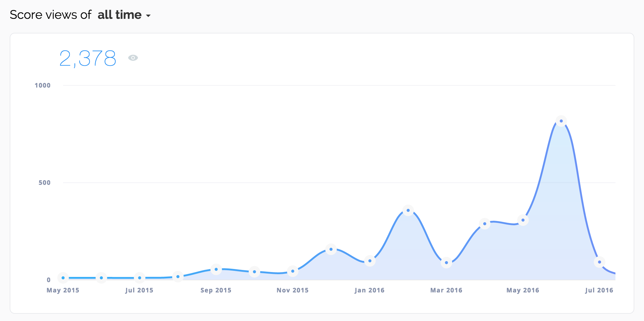This screenshot has height=321, width=644.
Task: Click the "Jul 2015" axis label
Action: coord(139,290)
